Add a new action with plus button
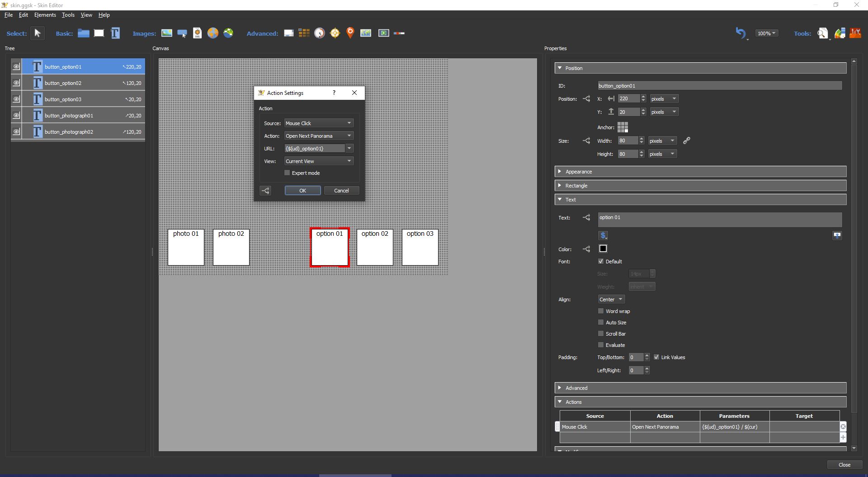The width and height of the screenshot is (868, 477). tap(843, 437)
